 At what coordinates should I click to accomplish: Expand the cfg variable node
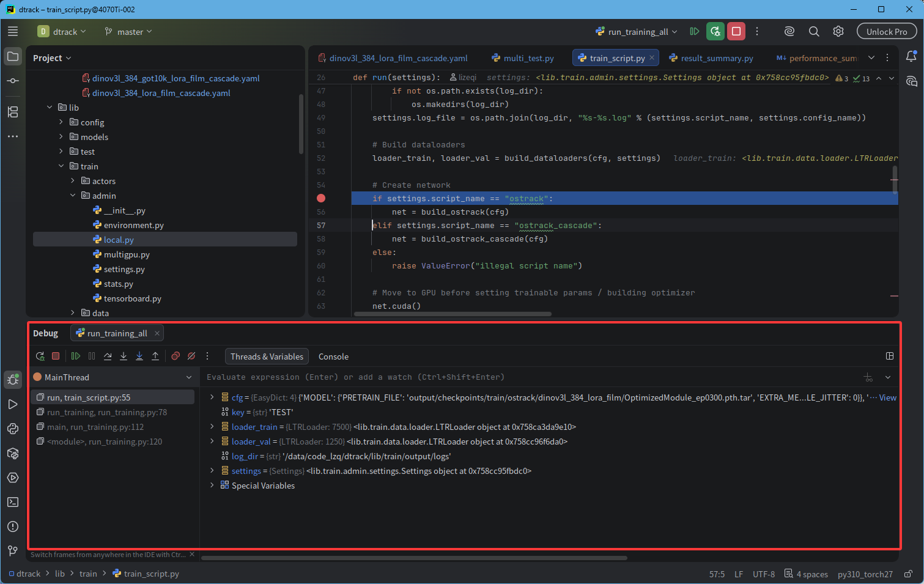coord(212,397)
